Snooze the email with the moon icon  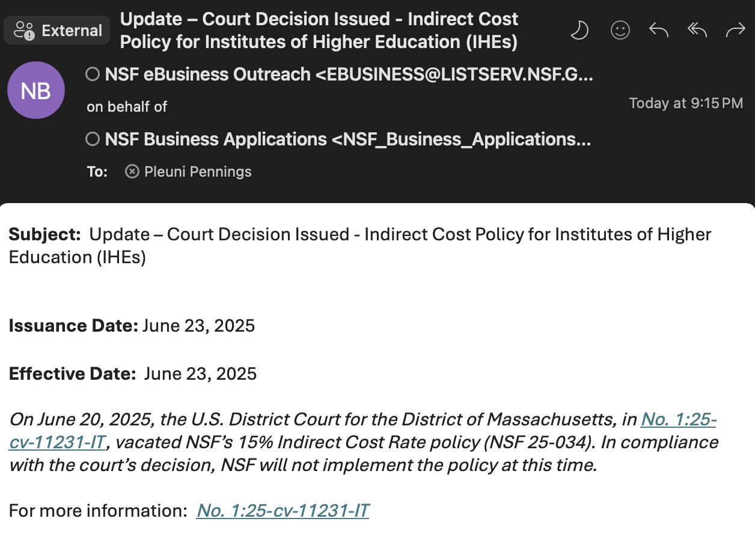tap(579, 30)
